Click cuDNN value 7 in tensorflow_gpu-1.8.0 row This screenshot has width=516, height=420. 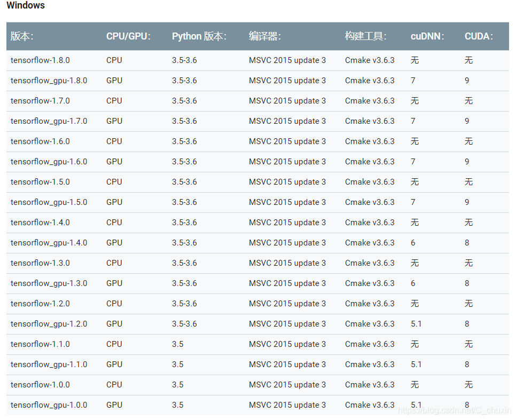point(413,81)
